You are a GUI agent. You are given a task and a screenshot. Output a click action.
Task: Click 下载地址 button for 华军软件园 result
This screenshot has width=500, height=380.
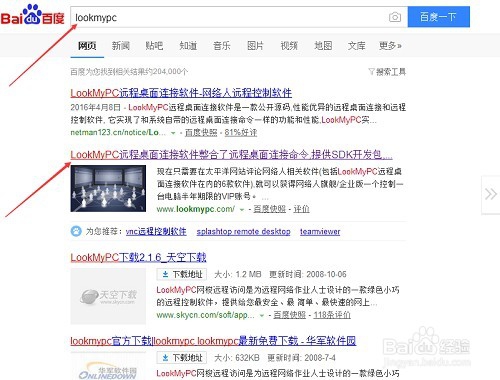pyautogui.click(x=182, y=358)
